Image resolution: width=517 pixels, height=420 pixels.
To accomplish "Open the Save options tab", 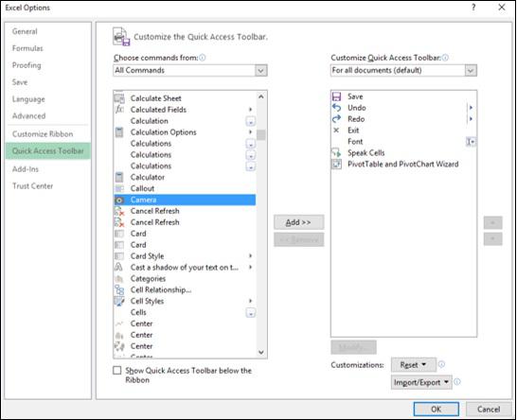I will (x=20, y=82).
